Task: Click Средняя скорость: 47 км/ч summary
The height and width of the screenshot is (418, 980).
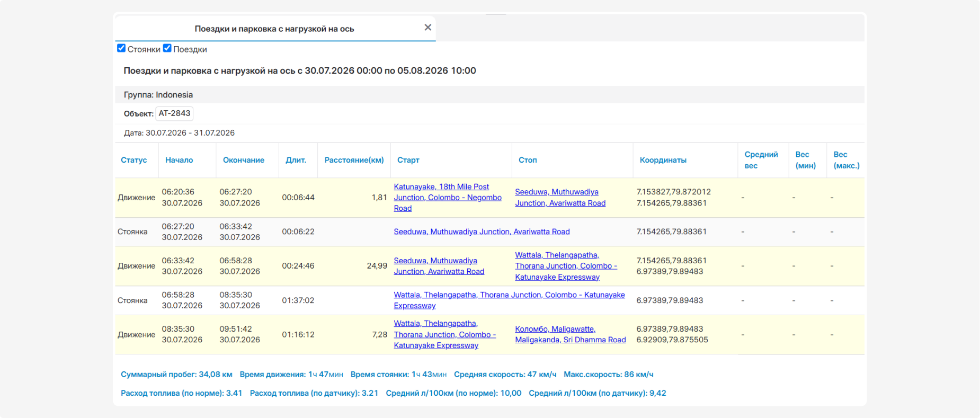Action: coord(505,375)
